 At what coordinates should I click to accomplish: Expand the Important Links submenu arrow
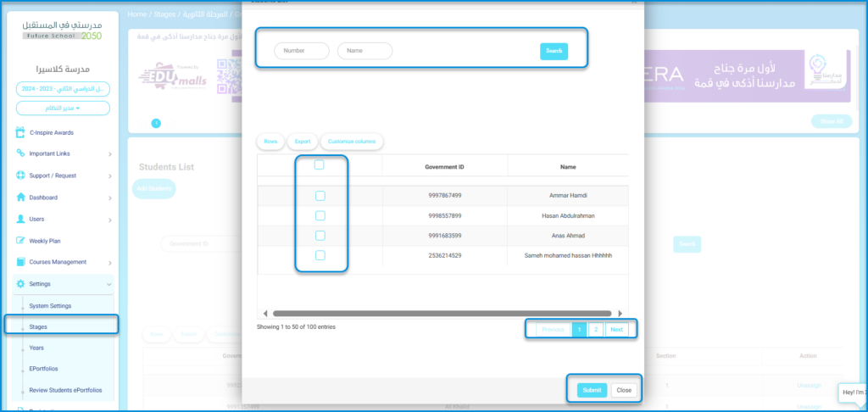pyautogui.click(x=110, y=154)
